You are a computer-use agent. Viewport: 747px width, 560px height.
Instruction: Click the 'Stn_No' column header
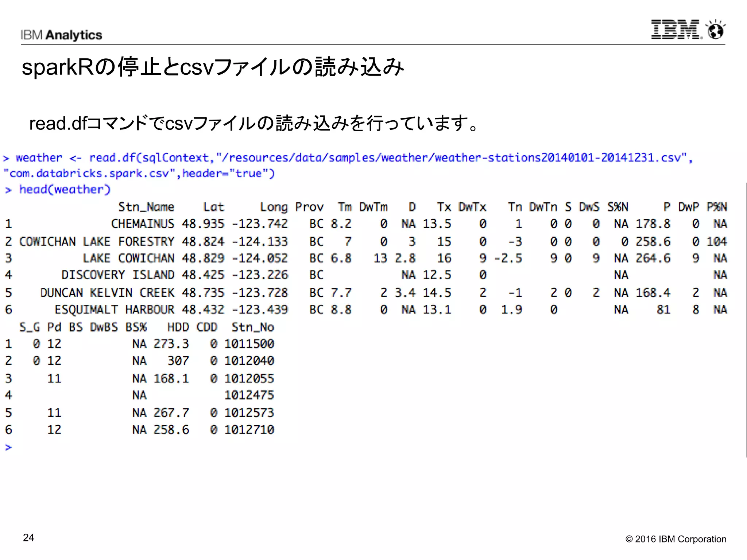click(252, 327)
